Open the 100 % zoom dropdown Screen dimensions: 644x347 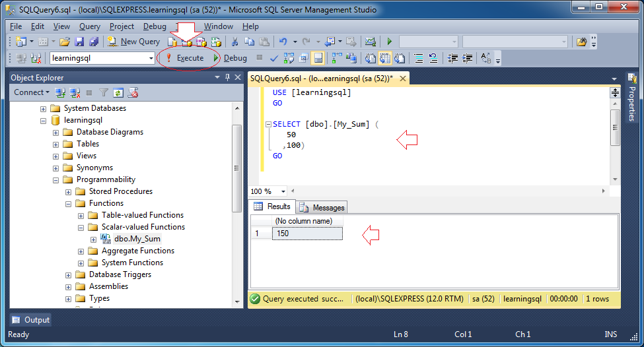point(283,191)
